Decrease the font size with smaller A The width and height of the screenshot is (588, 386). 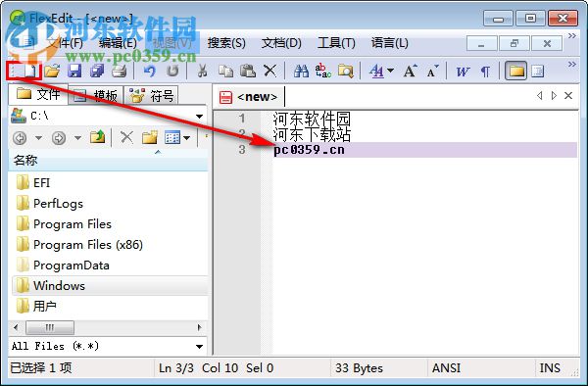coord(432,71)
